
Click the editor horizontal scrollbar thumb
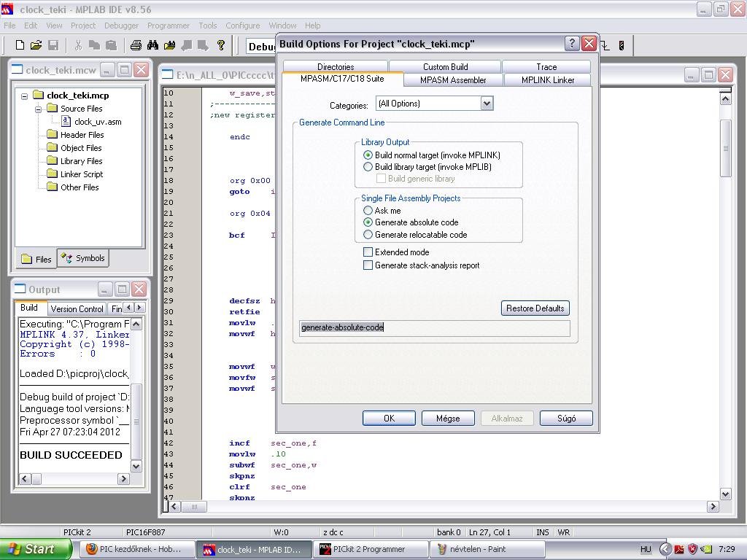pyautogui.click(x=194, y=507)
